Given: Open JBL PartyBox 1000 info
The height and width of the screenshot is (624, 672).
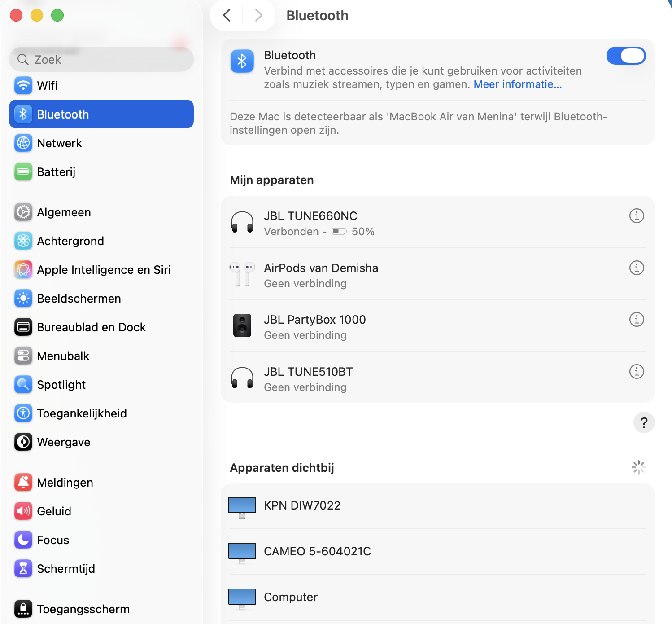Looking at the screenshot, I should point(637,320).
